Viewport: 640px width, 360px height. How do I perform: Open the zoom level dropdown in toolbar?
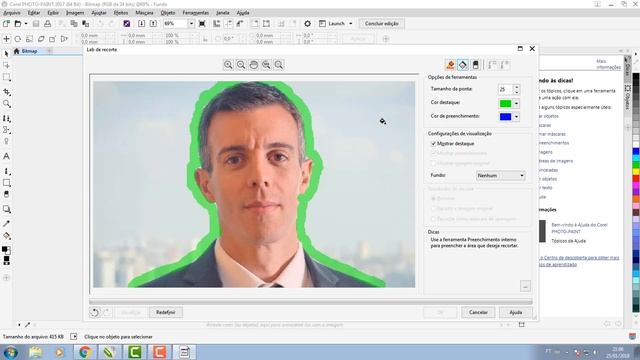click(x=191, y=24)
